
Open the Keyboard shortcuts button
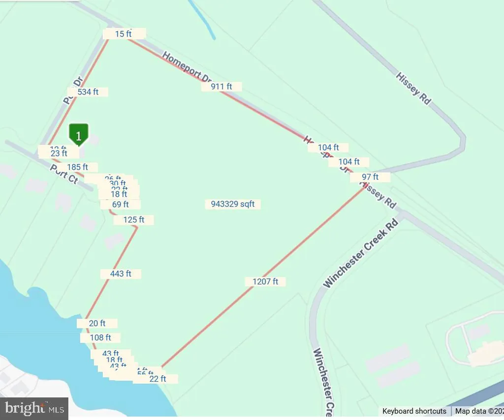(x=414, y=411)
